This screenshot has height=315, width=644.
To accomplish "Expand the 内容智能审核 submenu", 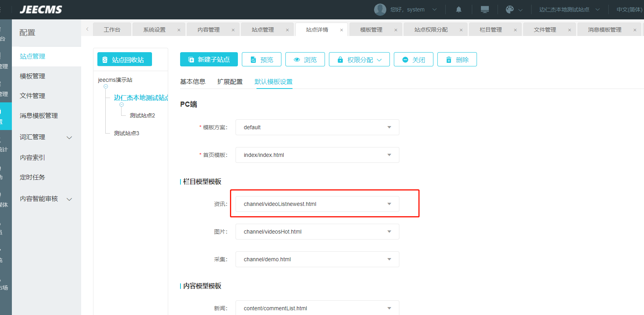I will [69, 199].
